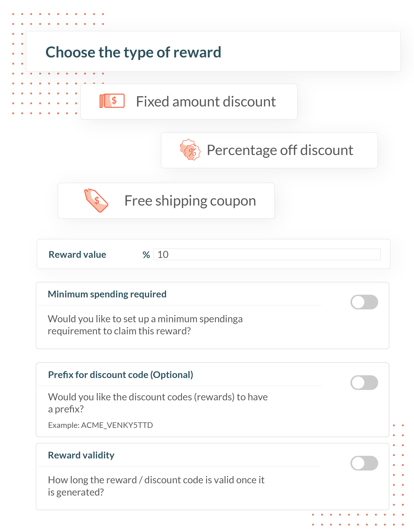Click the Reward validity title
Image resolution: width=414 pixels, height=532 pixels.
81,455
